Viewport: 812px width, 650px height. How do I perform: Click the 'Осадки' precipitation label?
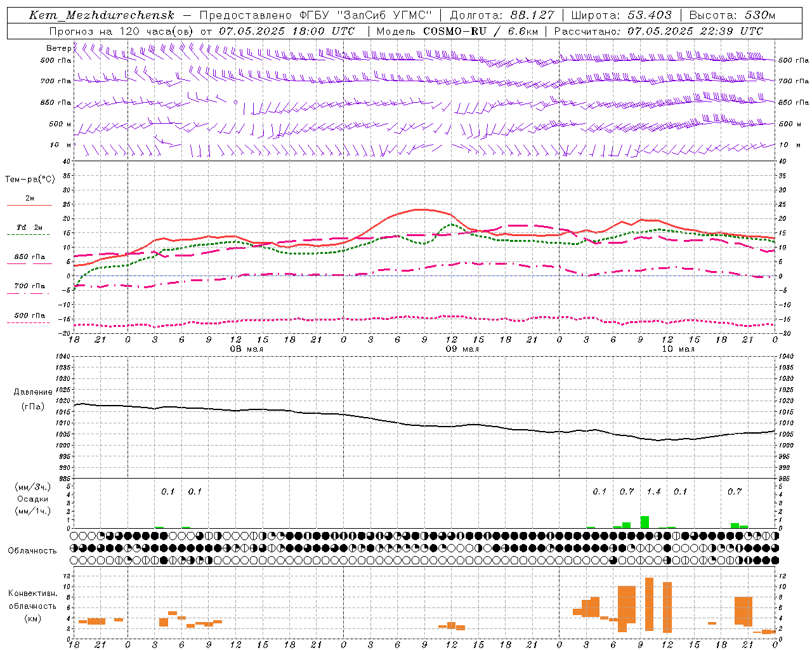coord(33,499)
